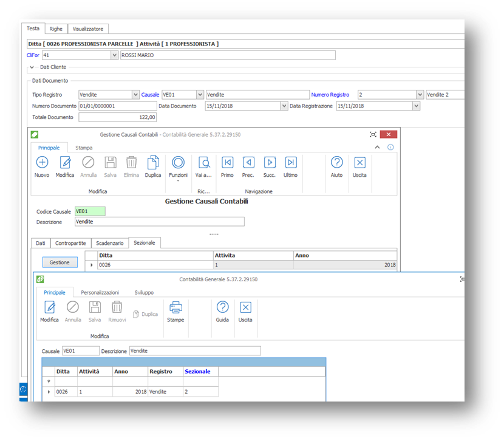Go to Prec. record
The width and height of the screenshot is (504, 441).
point(248,163)
